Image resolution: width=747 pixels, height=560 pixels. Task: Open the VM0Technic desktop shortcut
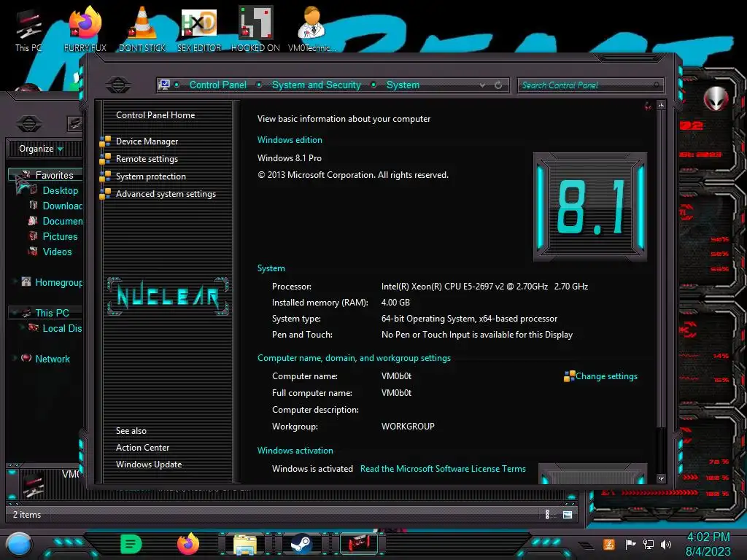pyautogui.click(x=312, y=29)
